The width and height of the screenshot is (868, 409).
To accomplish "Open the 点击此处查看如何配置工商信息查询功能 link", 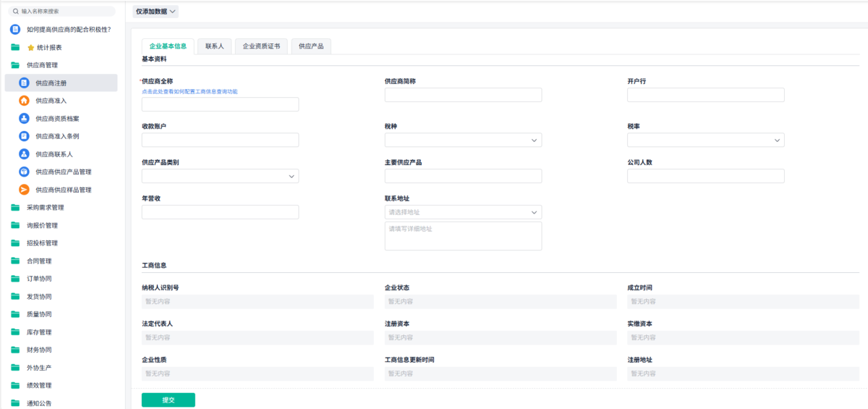I will [x=190, y=92].
